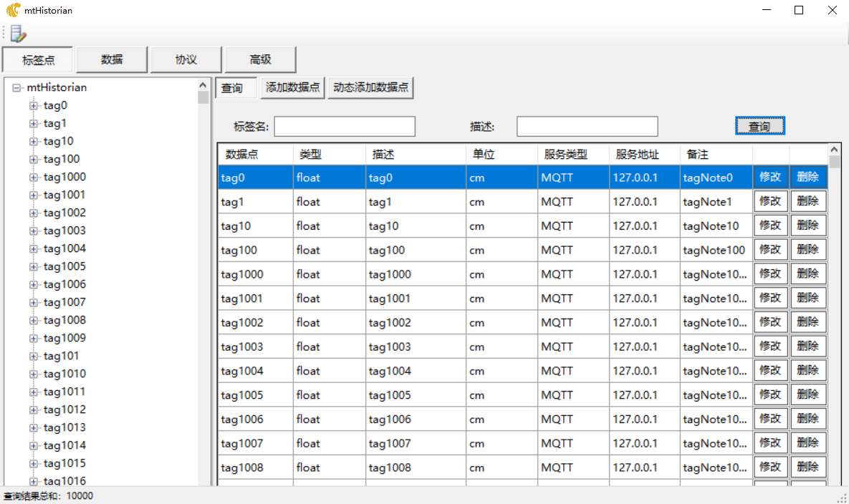This screenshot has width=849, height=504.
Task: Click the mtHistorian app icon in title bar
Action: click(13, 11)
